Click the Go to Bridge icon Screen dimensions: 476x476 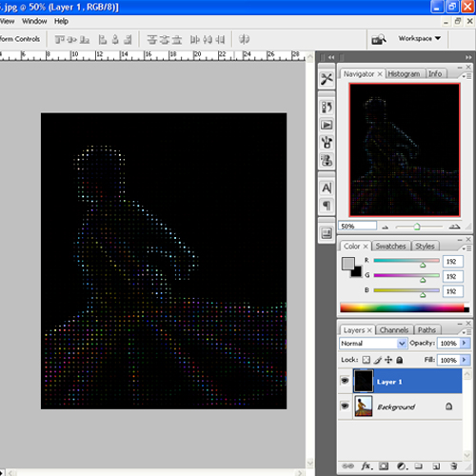[x=379, y=39]
